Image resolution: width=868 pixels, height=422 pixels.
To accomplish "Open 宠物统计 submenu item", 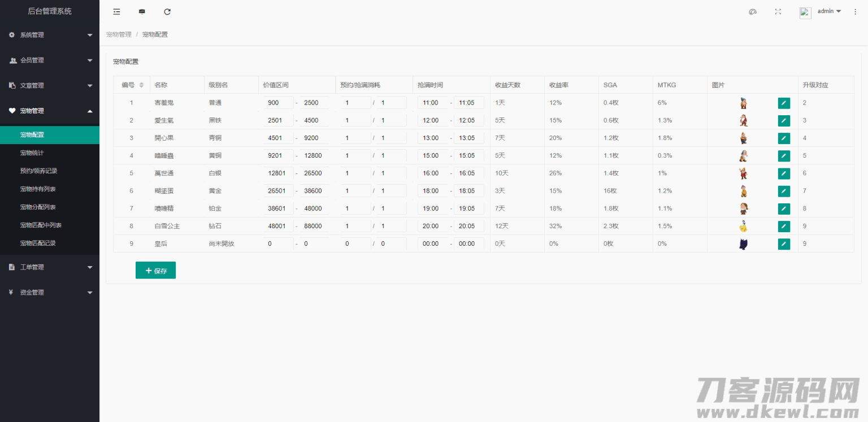I will tap(32, 153).
